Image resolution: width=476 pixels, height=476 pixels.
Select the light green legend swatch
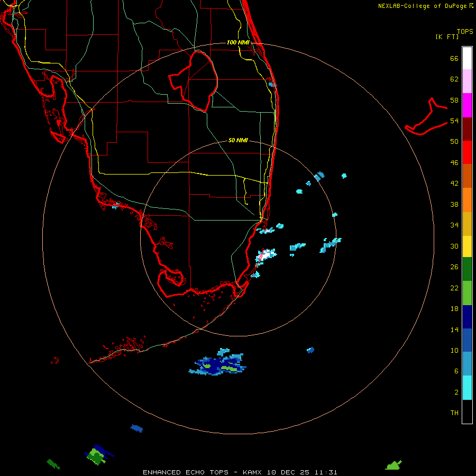pyautogui.click(x=467, y=293)
